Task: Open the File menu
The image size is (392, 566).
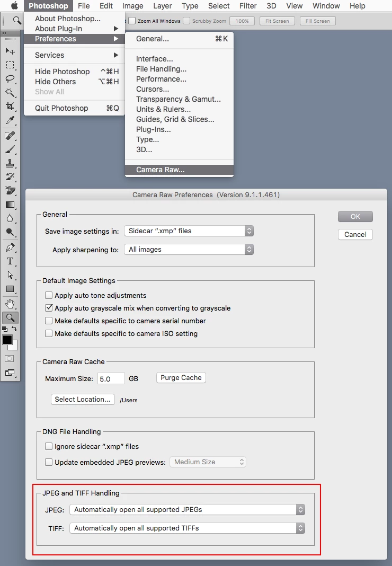Action: 84,6
